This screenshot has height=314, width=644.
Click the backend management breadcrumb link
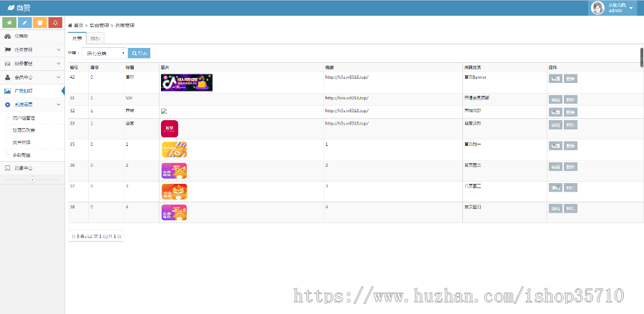pos(99,26)
